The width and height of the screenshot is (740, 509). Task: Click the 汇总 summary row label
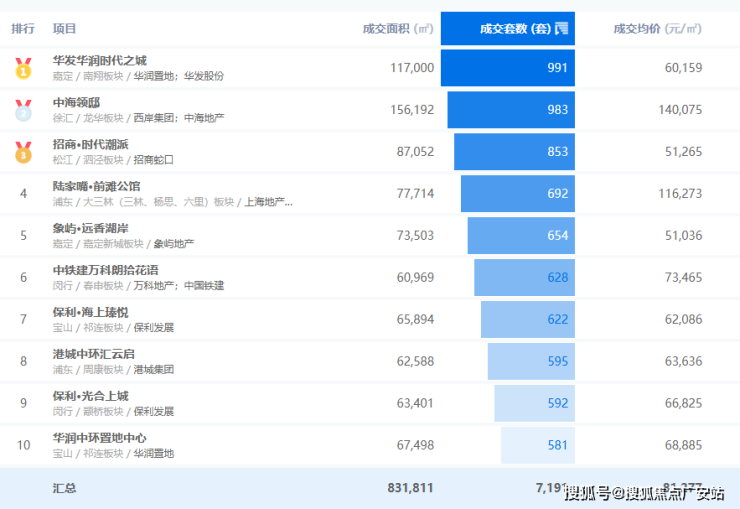[x=64, y=488]
